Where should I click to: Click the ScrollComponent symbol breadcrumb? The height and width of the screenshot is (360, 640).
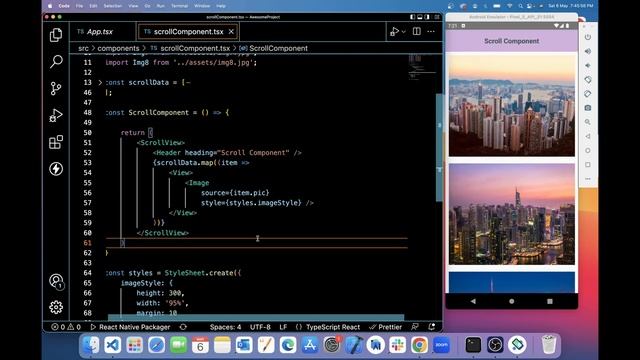click(278, 48)
